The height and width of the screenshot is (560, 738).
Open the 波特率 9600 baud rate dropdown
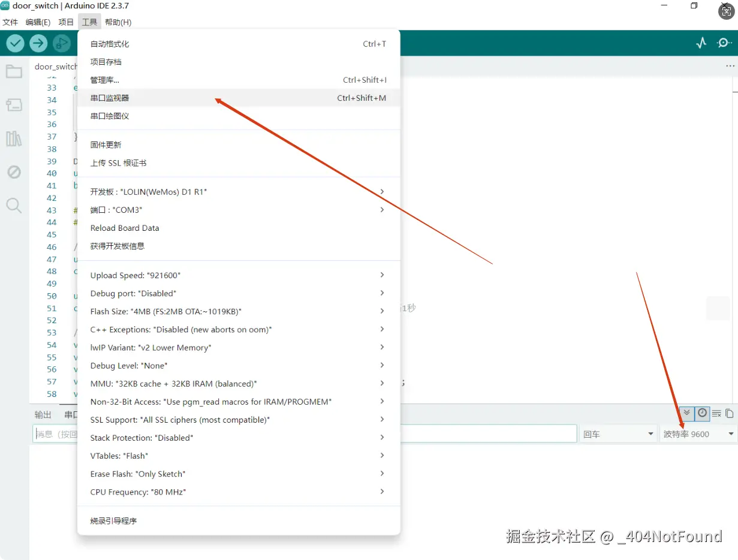tap(698, 434)
